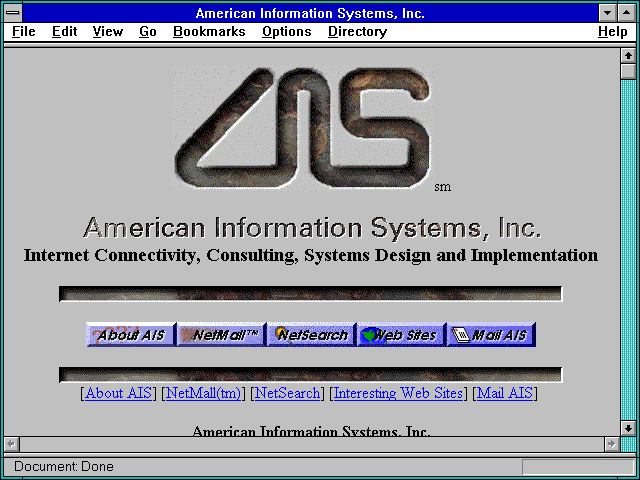Open the Go menu
Image resolution: width=640 pixels, height=480 pixels.
click(147, 31)
